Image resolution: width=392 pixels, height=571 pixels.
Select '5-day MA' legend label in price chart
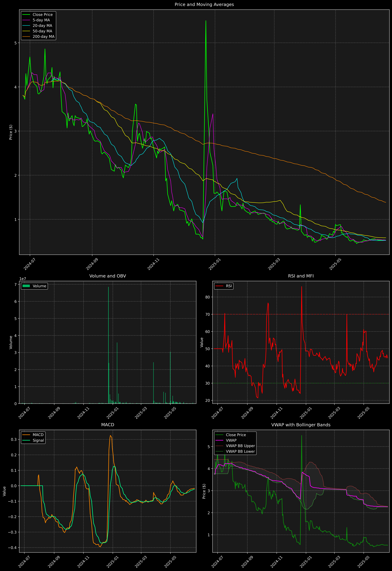tap(41, 20)
